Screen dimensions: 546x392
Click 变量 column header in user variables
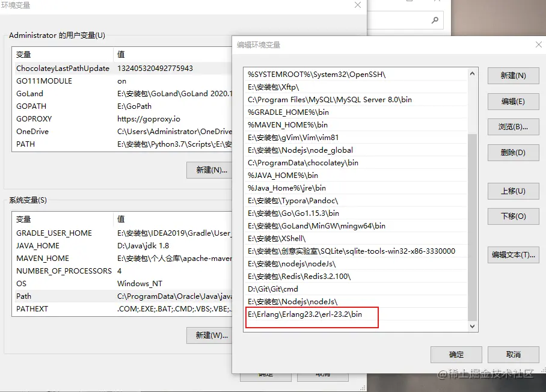coord(63,54)
